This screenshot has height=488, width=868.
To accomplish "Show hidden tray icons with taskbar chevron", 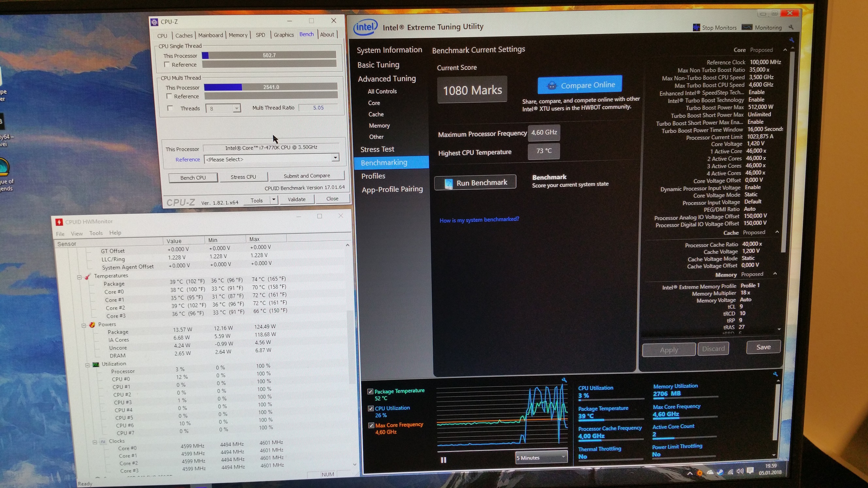I will (690, 473).
